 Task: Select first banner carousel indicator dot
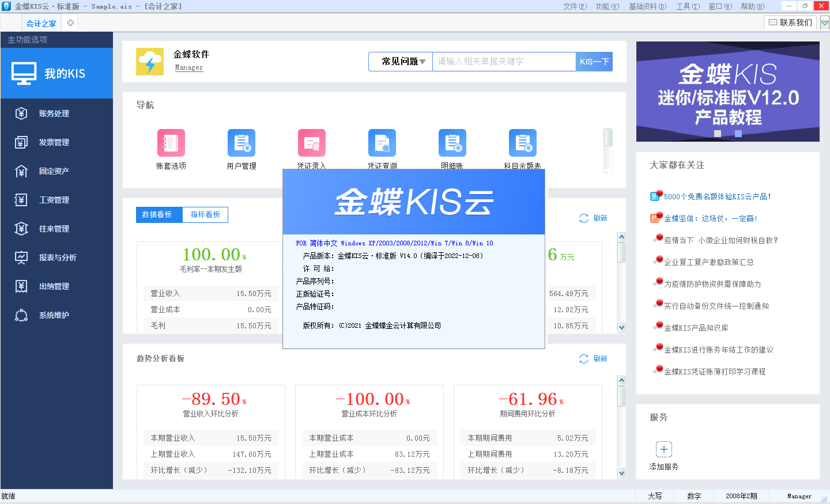(718, 134)
